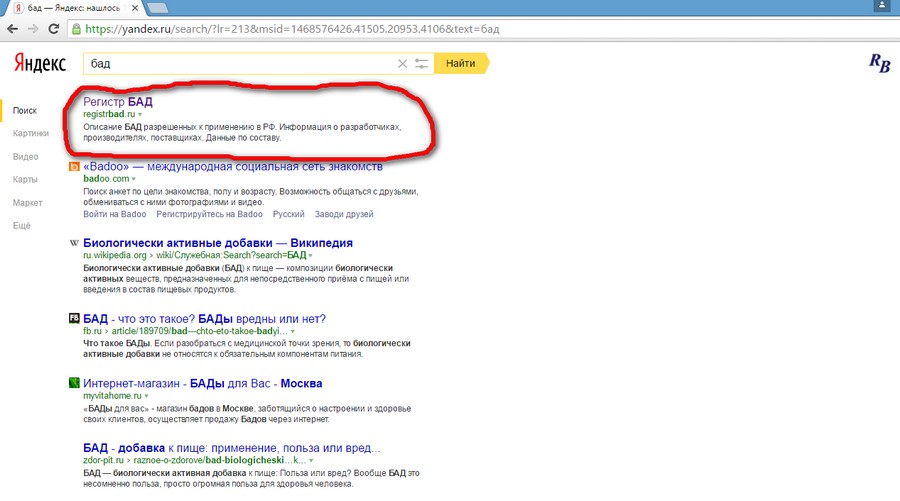Click the Yandex logo
Image resolution: width=900 pixels, height=501 pixels.
pos(40,64)
